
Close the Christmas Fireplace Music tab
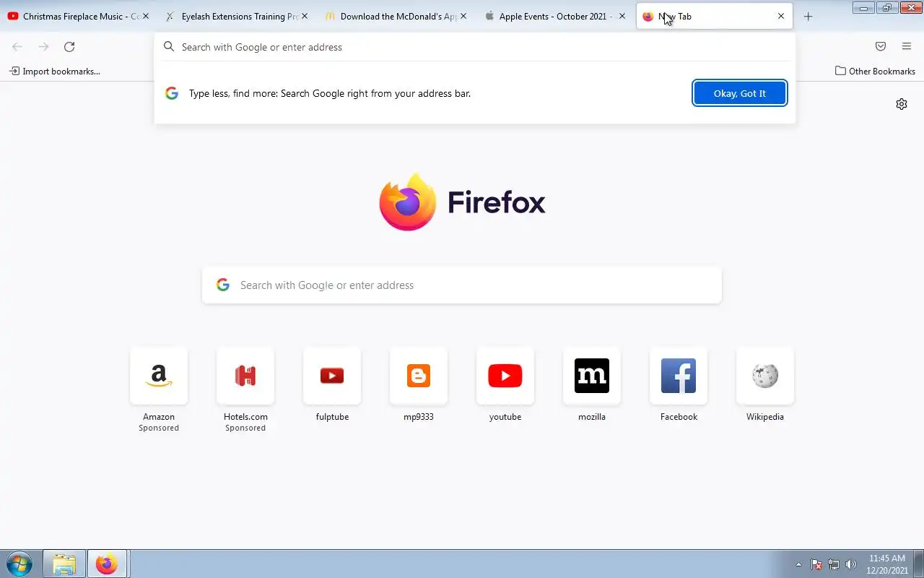[x=145, y=16]
